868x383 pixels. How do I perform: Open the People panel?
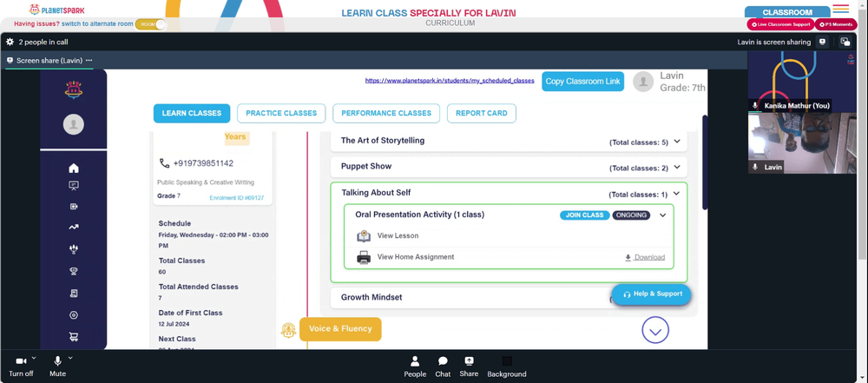415,366
